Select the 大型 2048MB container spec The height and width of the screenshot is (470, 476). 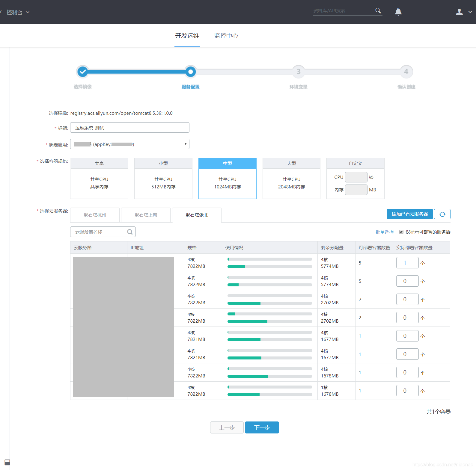[x=291, y=179]
